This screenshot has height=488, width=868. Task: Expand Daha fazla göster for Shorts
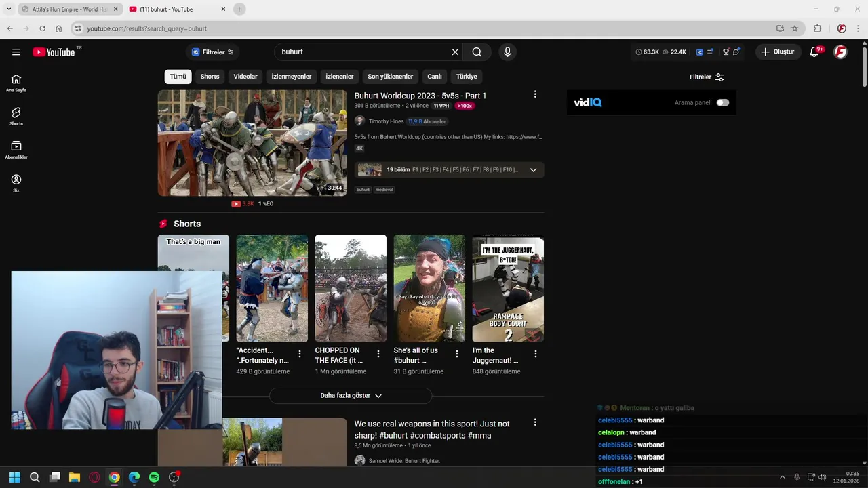[x=351, y=396]
